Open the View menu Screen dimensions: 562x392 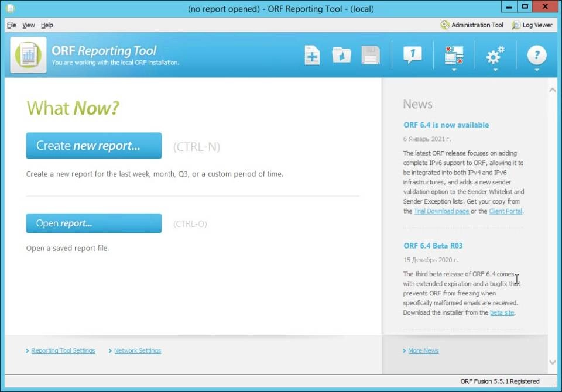(x=28, y=25)
